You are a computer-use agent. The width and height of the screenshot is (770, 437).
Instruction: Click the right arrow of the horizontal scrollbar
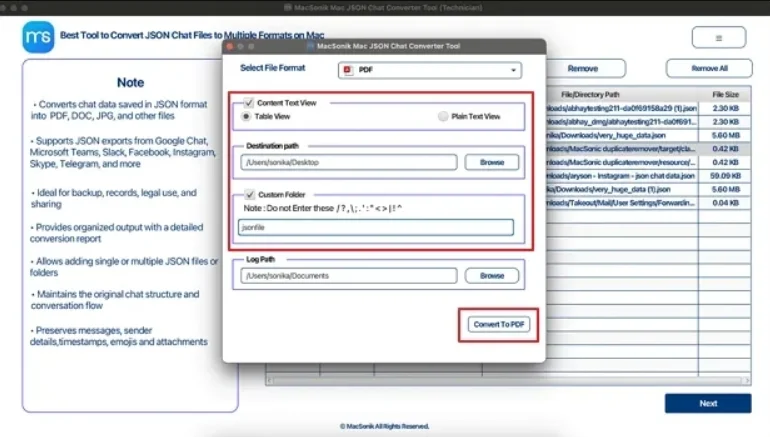747,381
